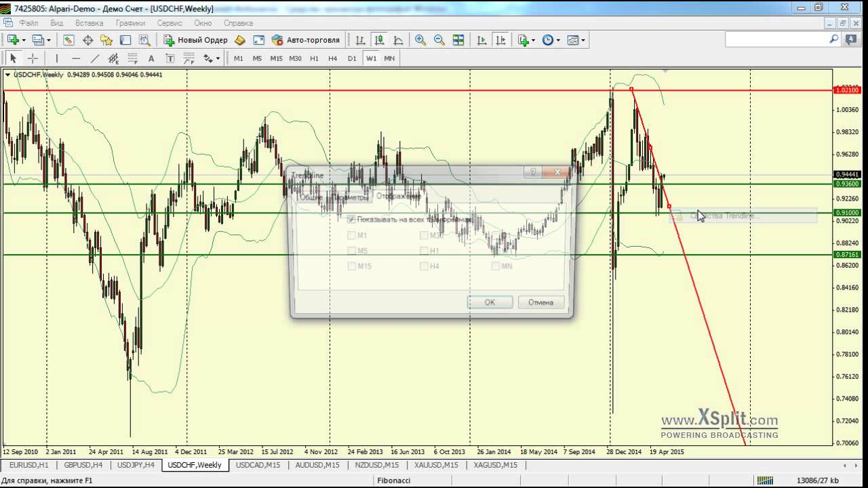The image size is (868, 488).
Task: Open the Market Watch window icon
Action: point(68,40)
